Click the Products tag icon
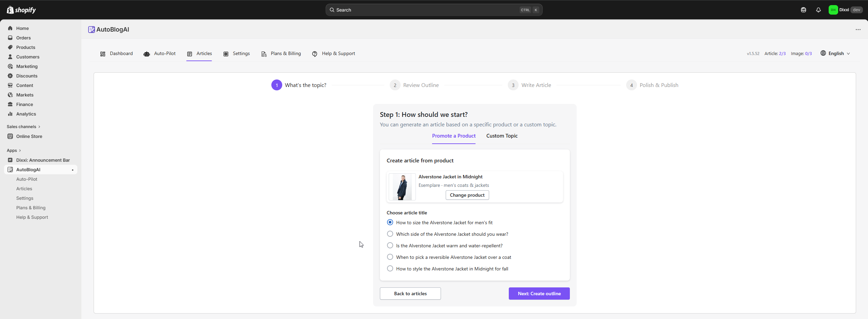Viewport: 868px width, 319px height. (x=10, y=47)
